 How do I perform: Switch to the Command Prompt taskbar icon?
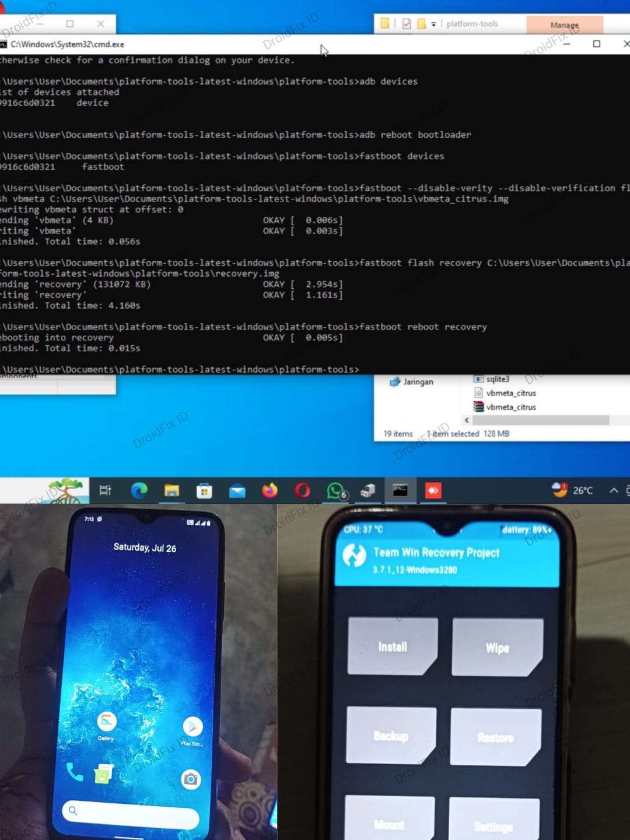point(400,491)
